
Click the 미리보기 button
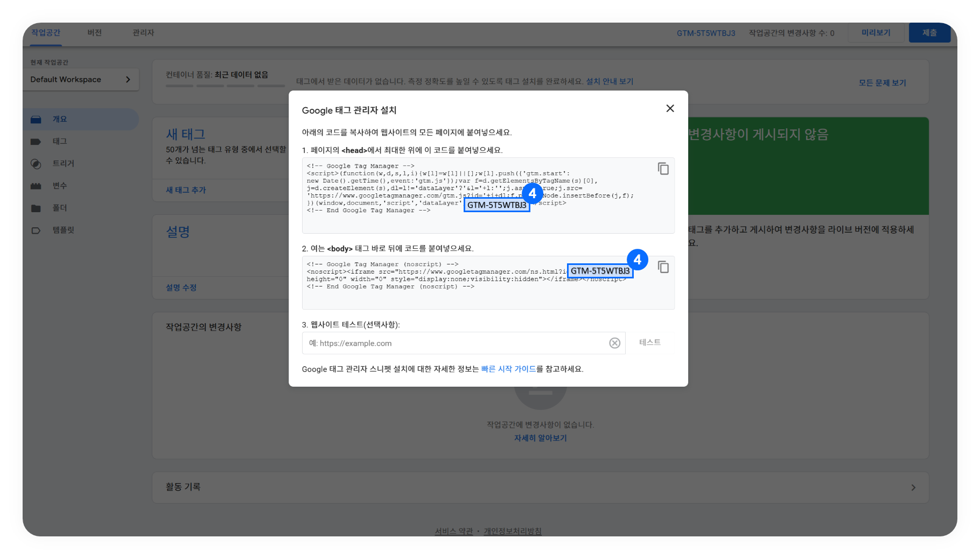876,33
